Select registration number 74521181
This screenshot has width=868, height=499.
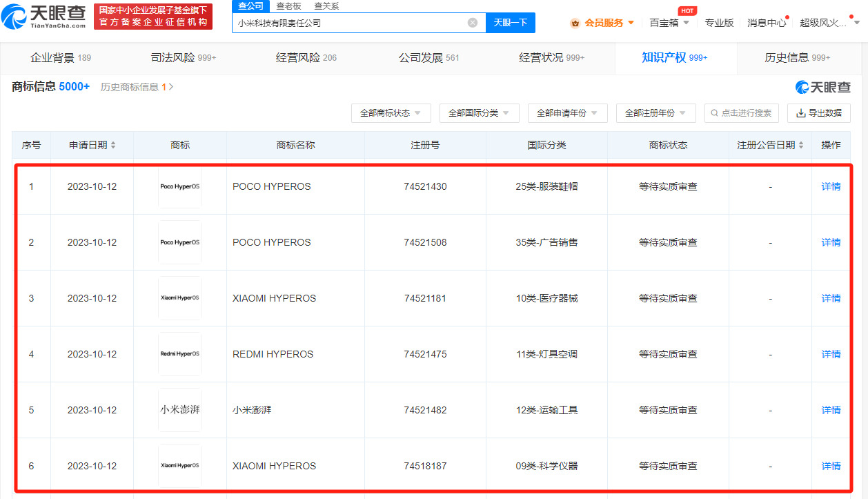pyautogui.click(x=425, y=298)
